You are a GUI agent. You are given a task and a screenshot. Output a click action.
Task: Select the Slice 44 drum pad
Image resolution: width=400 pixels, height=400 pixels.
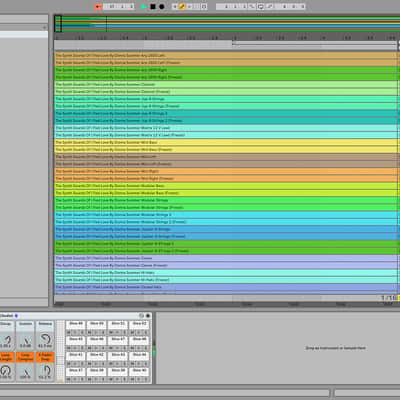click(x=139, y=356)
